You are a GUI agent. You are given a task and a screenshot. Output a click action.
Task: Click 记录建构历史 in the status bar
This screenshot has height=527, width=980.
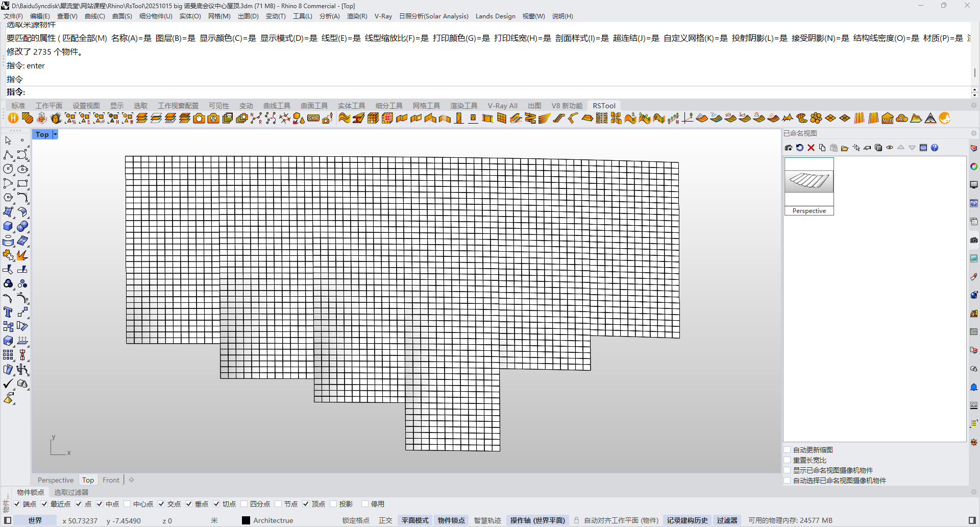687,520
